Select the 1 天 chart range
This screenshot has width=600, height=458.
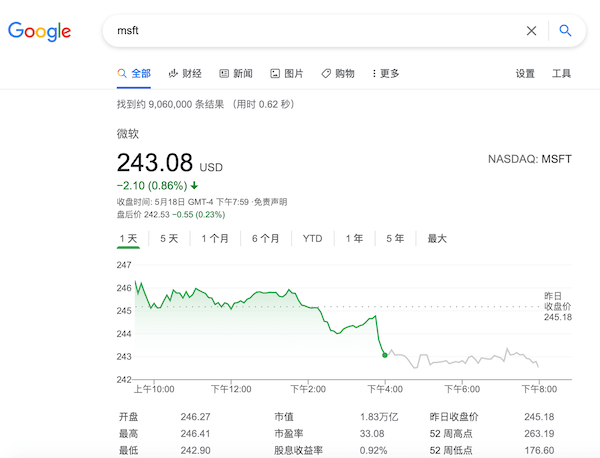[128, 238]
